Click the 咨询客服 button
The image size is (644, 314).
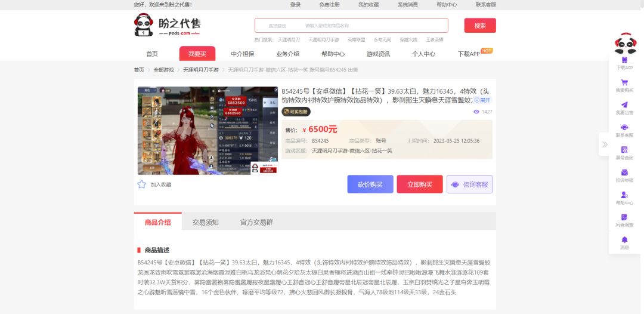tap(469, 184)
